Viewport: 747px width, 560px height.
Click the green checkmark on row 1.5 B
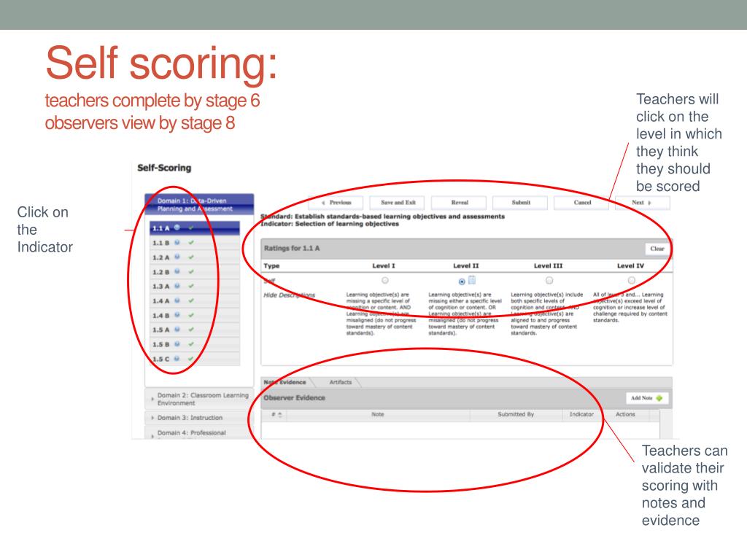point(191,344)
